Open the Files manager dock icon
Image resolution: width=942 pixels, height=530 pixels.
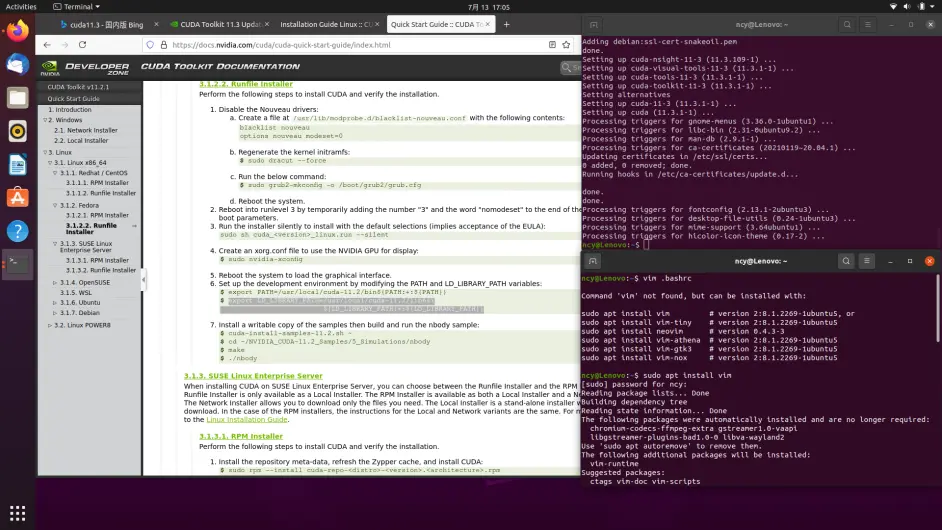[x=17, y=97]
